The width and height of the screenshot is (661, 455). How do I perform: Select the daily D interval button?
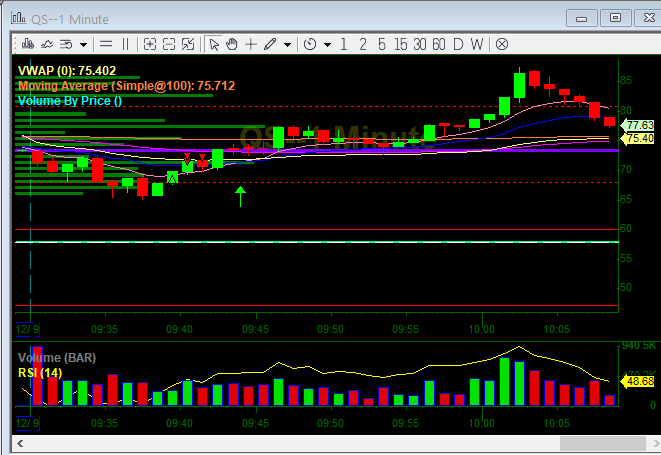pyautogui.click(x=458, y=44)
